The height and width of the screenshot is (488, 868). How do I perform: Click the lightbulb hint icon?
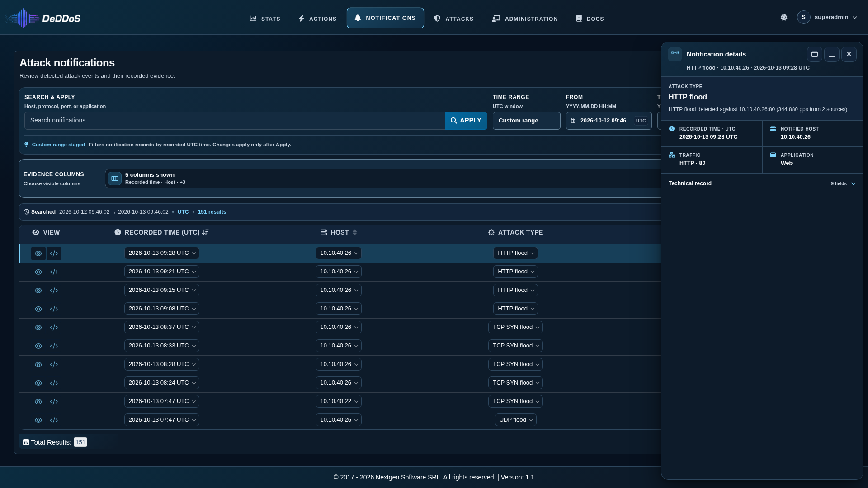point(26,145)
